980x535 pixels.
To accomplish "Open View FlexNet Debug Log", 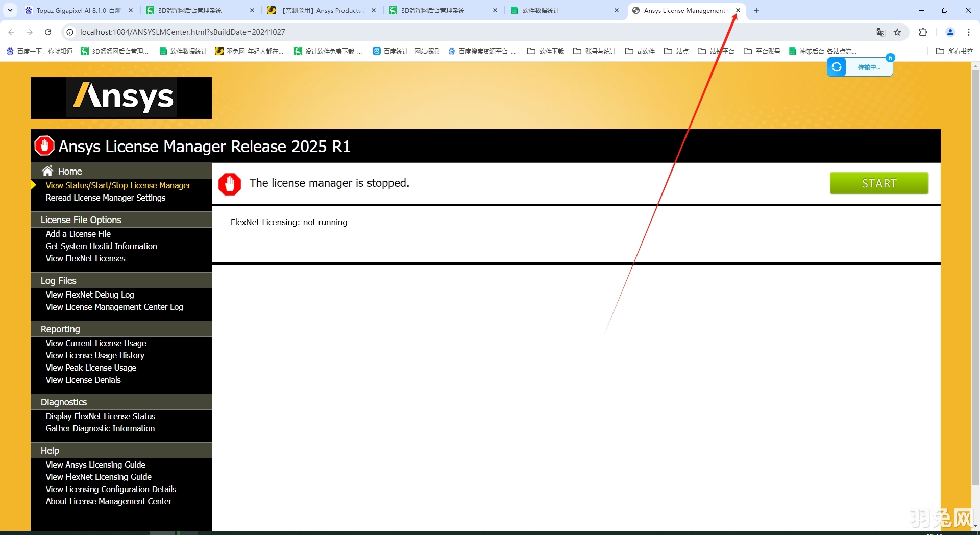I will point(90,295).
